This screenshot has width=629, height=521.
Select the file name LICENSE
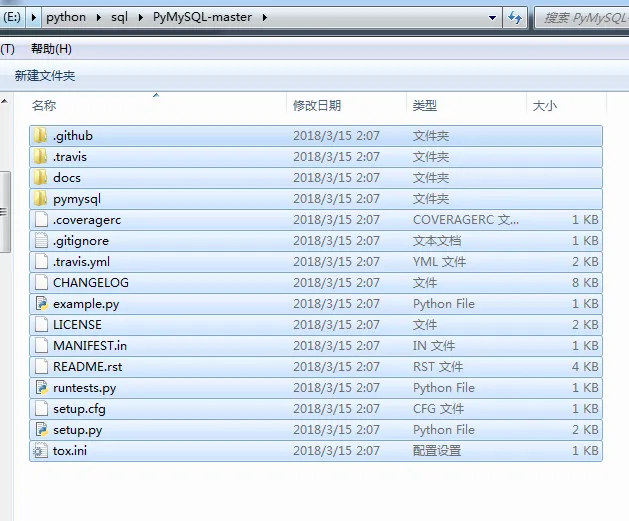pos(77,324)
